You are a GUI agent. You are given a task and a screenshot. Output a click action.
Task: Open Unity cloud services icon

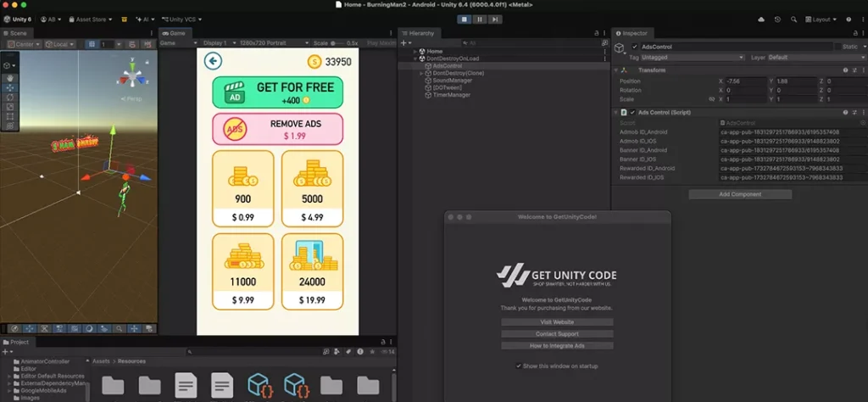[761, 20]
